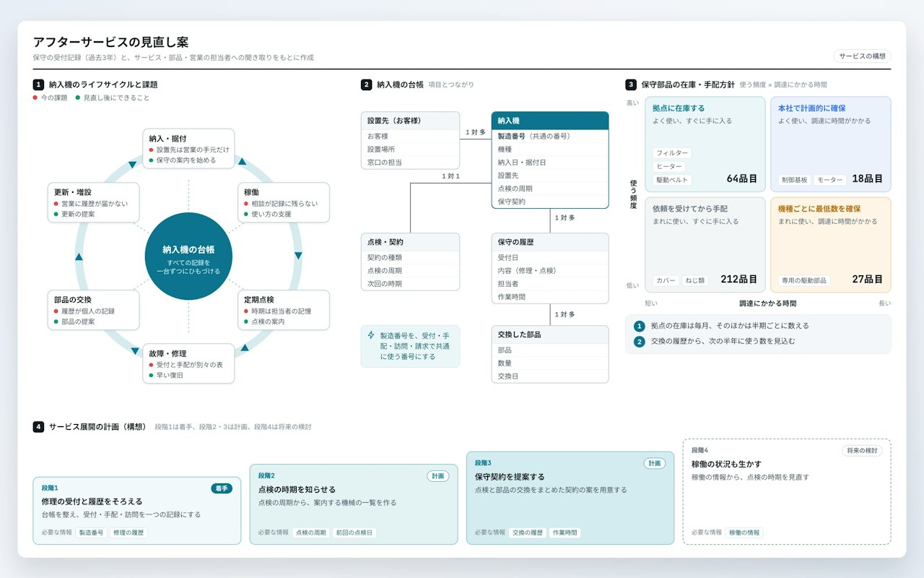The width and height of the screenshot is (924, 578).
Task: Select the 将来の検討 badge on 段階4 card
Action: pos(862,451)
